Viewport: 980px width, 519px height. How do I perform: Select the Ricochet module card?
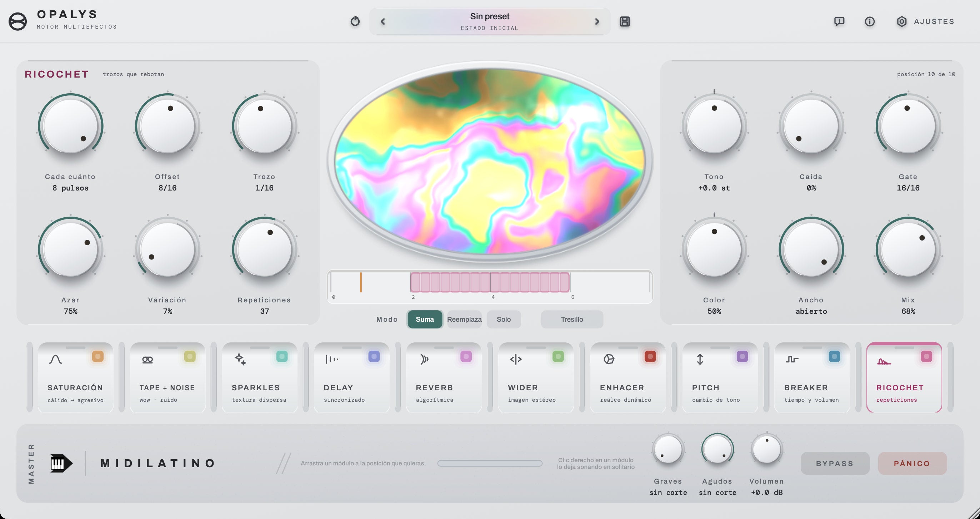pyautogui.click(x=904, y=377)
